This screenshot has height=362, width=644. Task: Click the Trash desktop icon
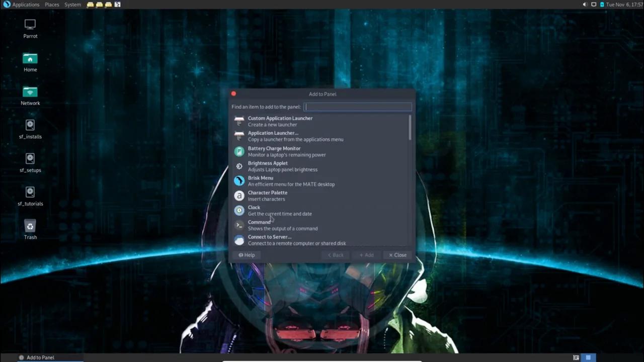click(30, 226)
